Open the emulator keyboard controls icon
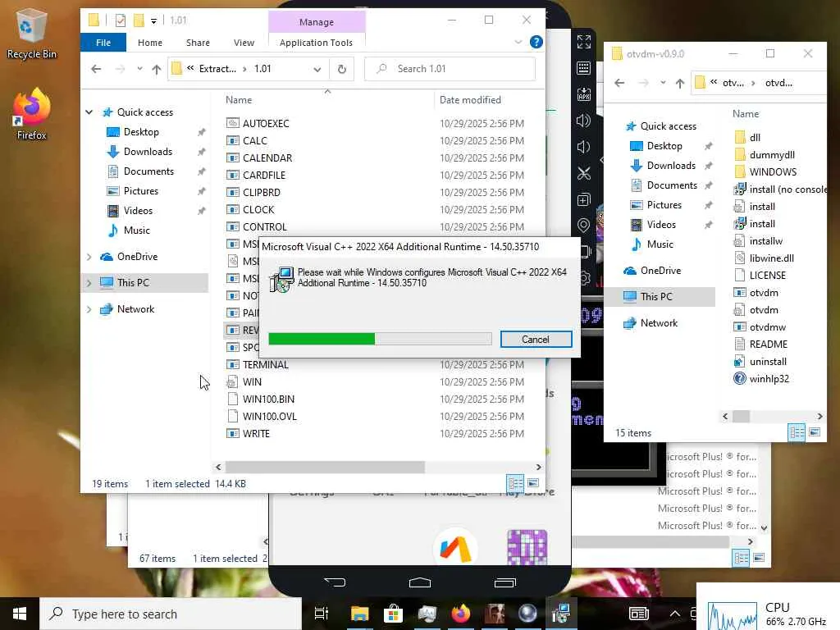 [584, 68]
